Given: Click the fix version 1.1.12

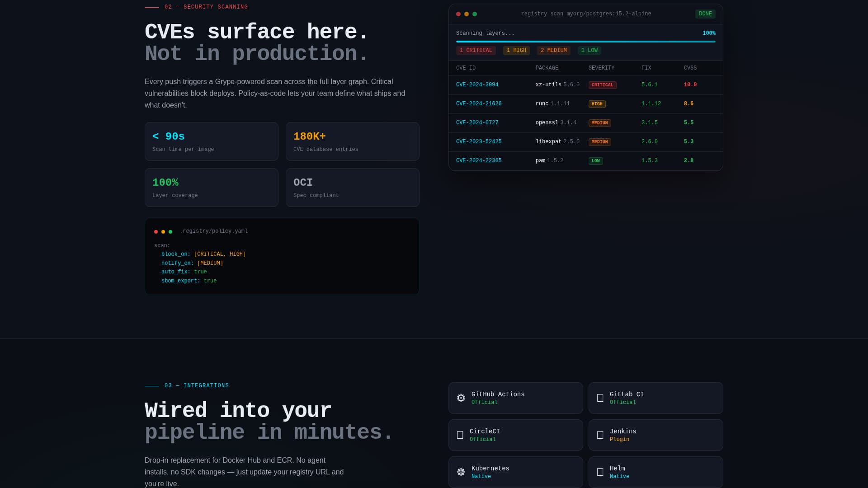Looking at the screenshot, I should click(651, 104).
